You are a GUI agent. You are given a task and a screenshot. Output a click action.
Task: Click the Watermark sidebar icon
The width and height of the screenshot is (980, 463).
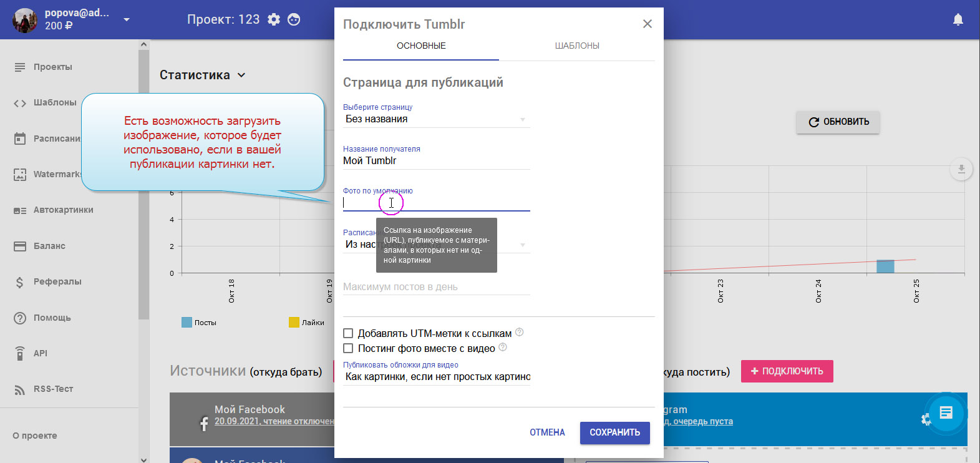coord(20,175)
